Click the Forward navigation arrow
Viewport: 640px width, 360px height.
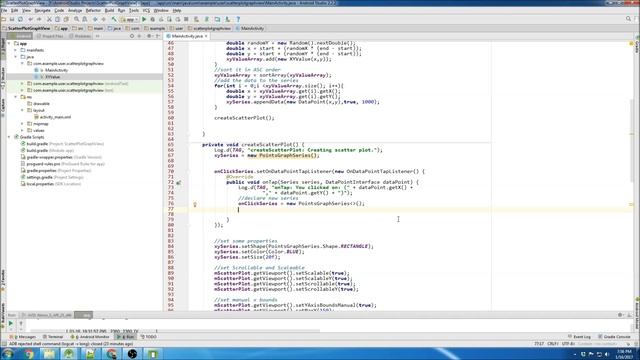[104, 19]
